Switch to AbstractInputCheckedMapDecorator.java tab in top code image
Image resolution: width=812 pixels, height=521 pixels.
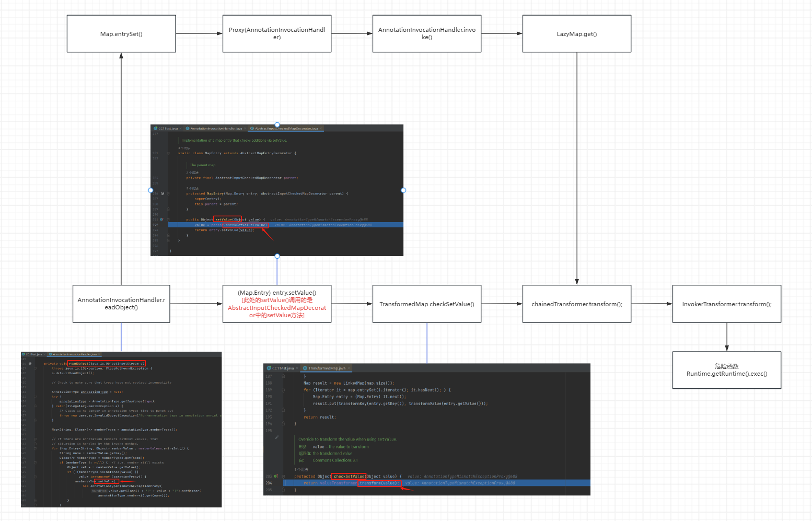[x=286, y=129]
